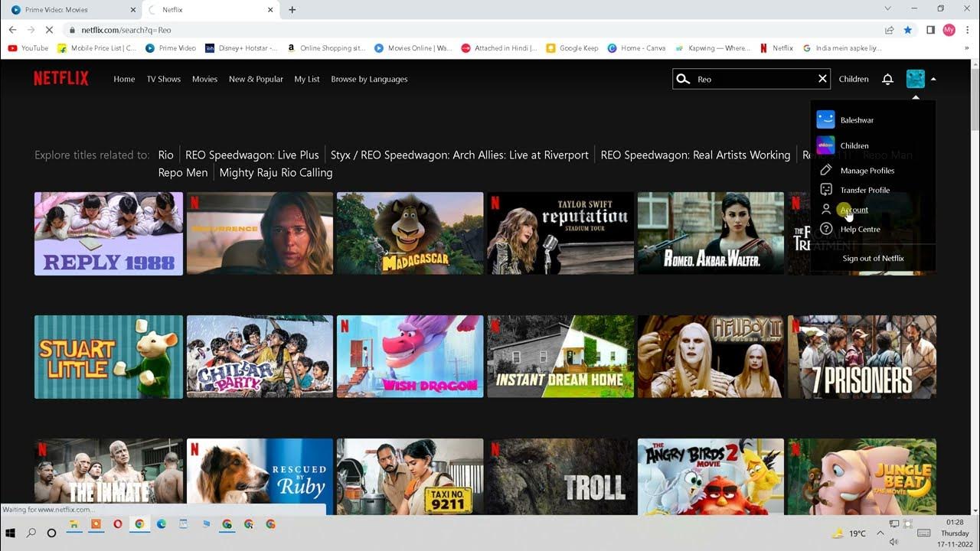Click the pencil icon beside Manage Profiles
Screen dimensions: 980x551
click(825, 170)
